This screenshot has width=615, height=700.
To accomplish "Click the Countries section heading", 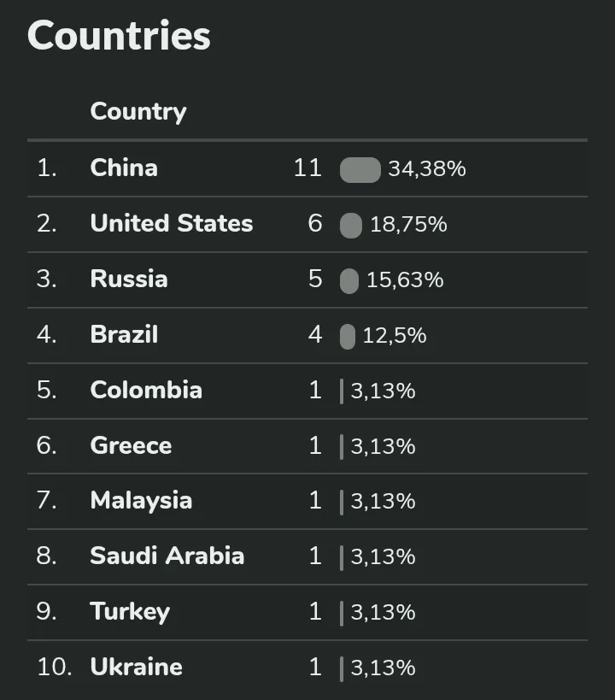I will point(119,36).
